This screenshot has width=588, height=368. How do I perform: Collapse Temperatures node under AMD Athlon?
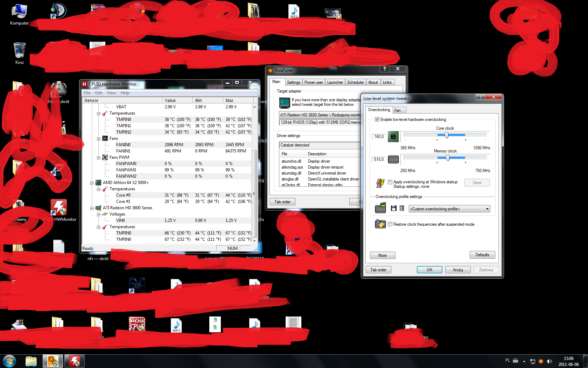coord(99,189)
